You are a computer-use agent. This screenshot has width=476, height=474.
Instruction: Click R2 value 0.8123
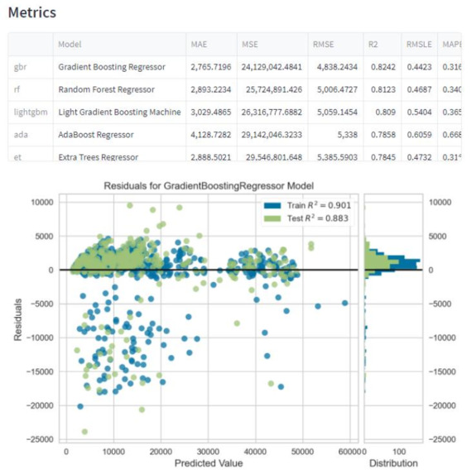[x=382, y=89]
